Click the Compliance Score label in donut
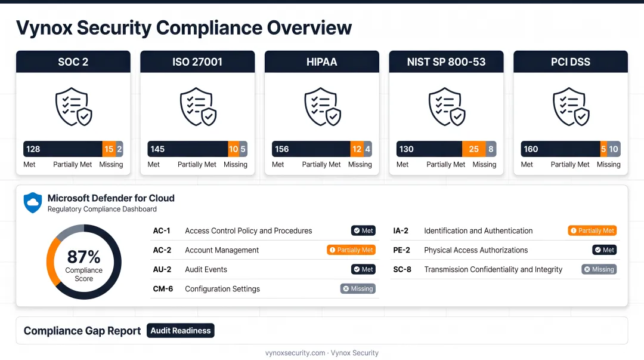Image resolution: width=644 pixels, height=360 pixels. pyautogui.click(x=84, y=275)
